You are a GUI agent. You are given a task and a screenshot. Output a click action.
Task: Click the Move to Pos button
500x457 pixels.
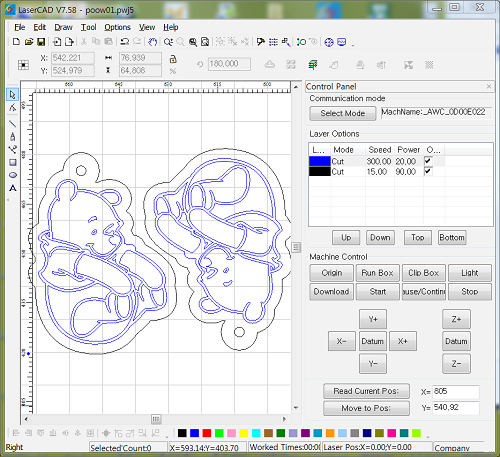(366, 408)
